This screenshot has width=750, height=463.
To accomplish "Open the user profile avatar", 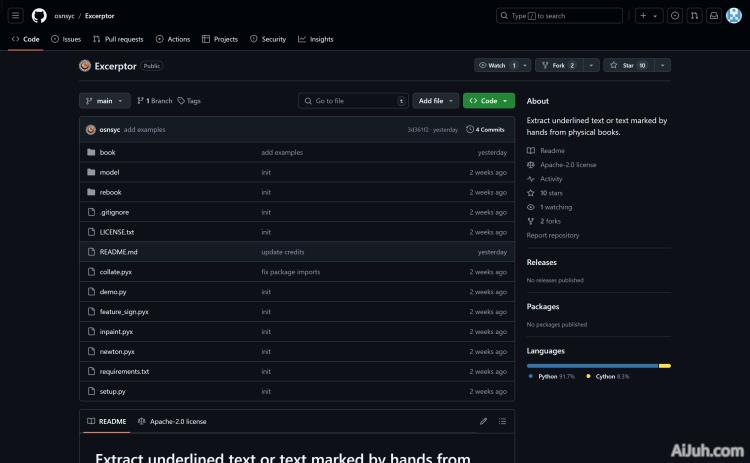I will coord(733,16).
